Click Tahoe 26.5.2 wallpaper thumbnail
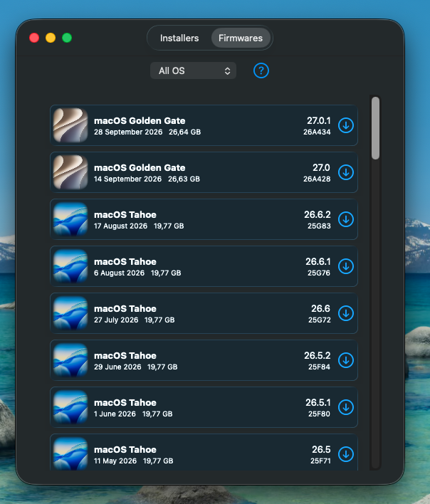Screen dimensions: 430x504 [x=70, y=359]
